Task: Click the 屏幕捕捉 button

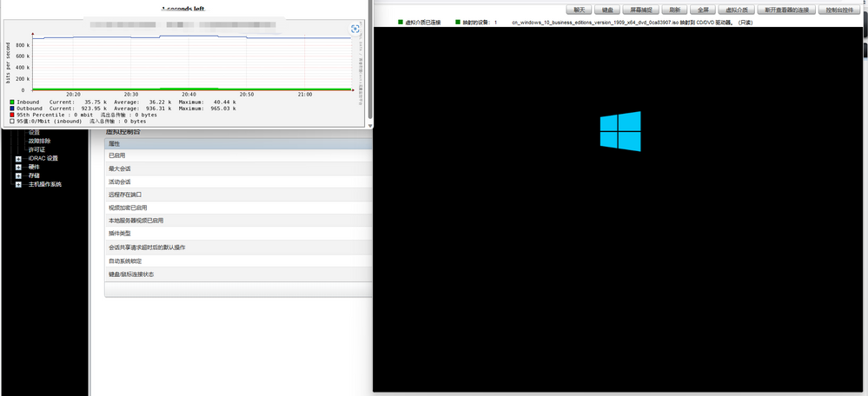Action: (x=641, y=10)
